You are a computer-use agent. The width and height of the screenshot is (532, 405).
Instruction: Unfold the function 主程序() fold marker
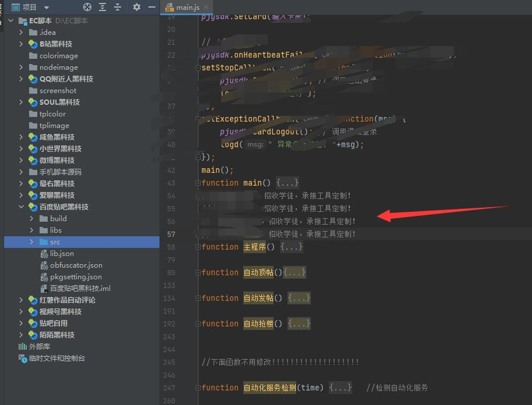198,247
